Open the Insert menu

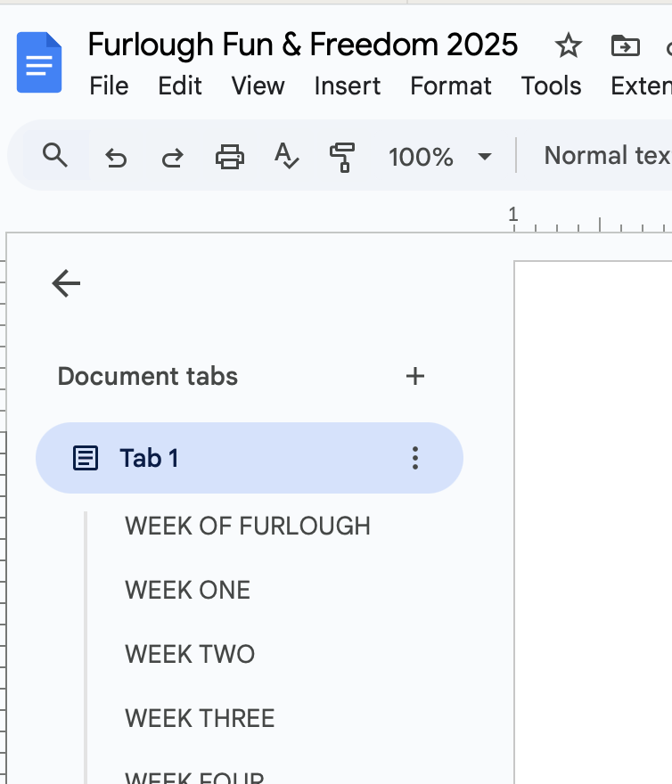(348, 86)
